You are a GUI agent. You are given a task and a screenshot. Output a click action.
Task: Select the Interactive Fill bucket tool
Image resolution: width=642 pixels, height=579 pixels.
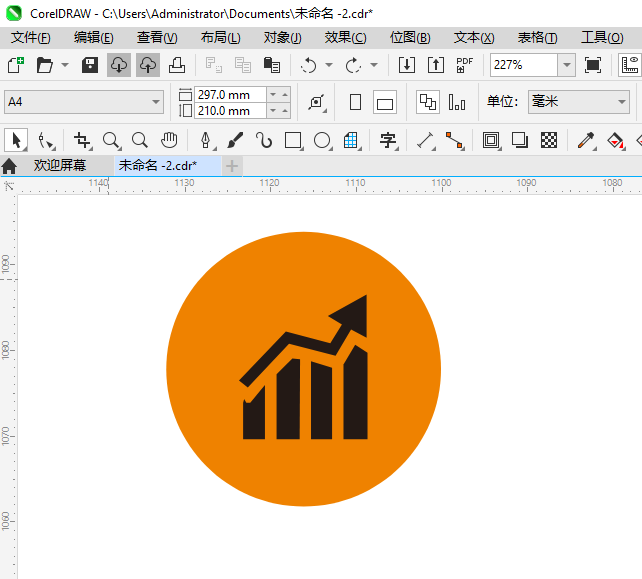615,140
